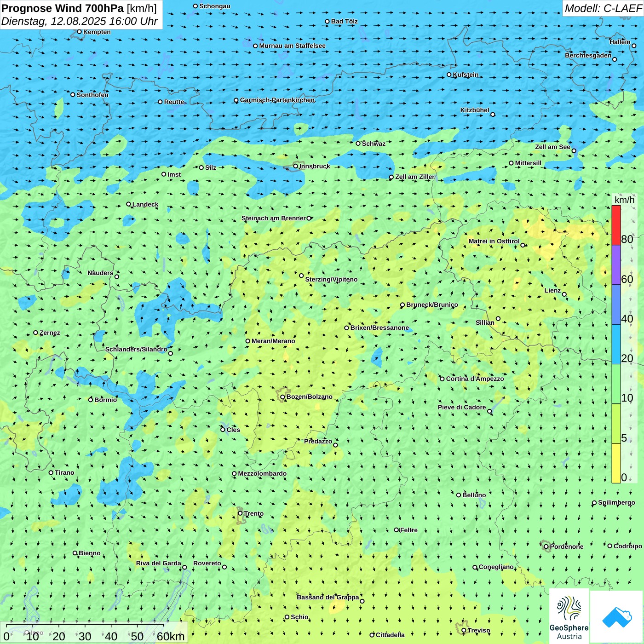Click the '60km' scale bar label
Viewport: 644px width, 644px height.
click(171, 636)
